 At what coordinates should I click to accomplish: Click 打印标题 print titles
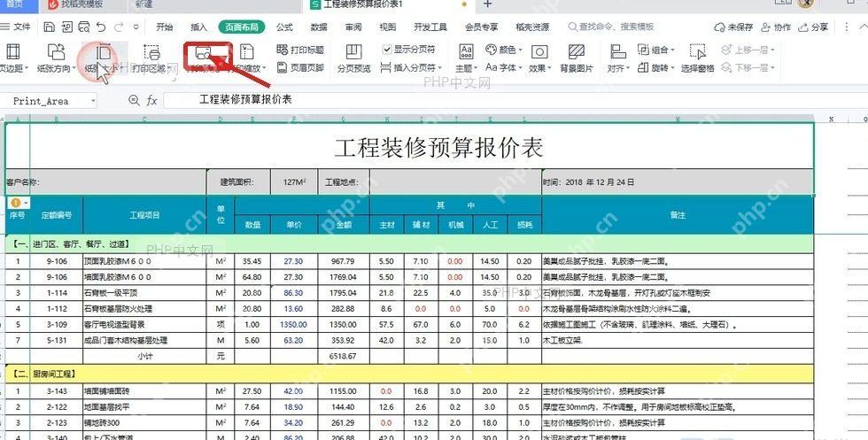[300, 50]
